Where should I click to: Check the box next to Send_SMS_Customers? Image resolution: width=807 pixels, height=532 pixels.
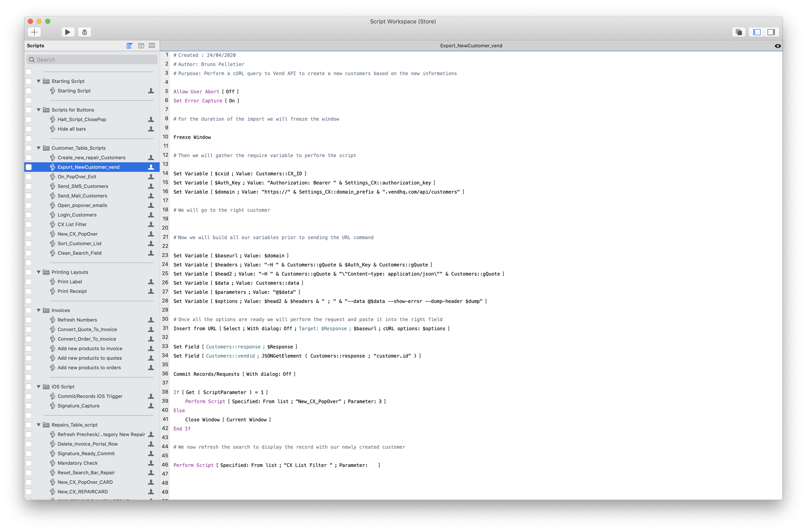(29, 186)
